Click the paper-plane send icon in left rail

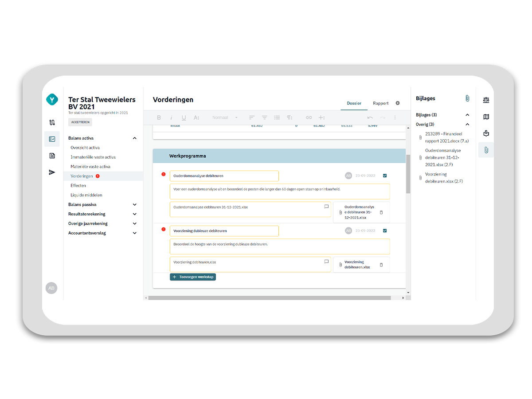pyautogui.click(x=52, y=172)
